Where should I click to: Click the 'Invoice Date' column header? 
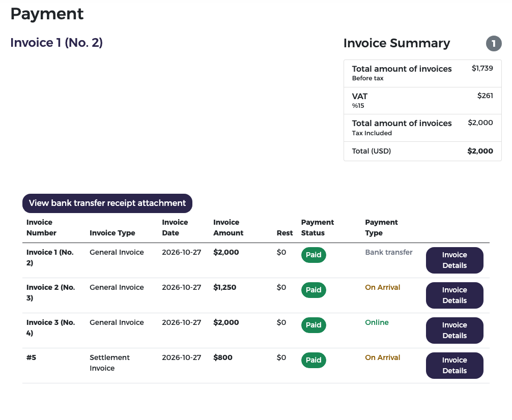coord(175,227)
